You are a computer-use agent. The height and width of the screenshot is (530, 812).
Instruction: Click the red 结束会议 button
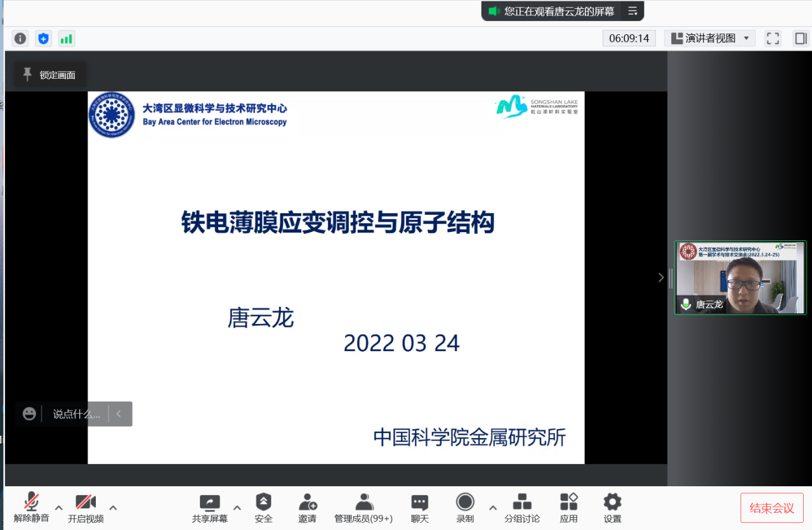click(771, 508)
